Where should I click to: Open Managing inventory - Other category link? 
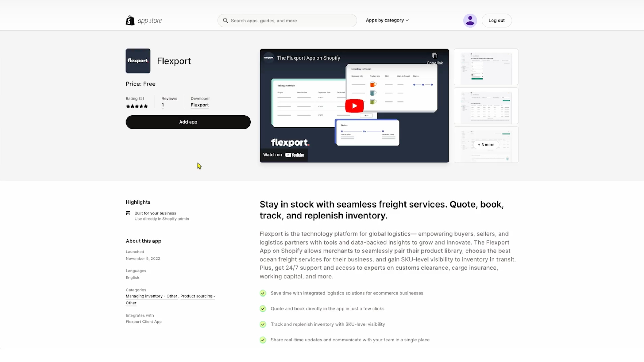tap(151, 296)
